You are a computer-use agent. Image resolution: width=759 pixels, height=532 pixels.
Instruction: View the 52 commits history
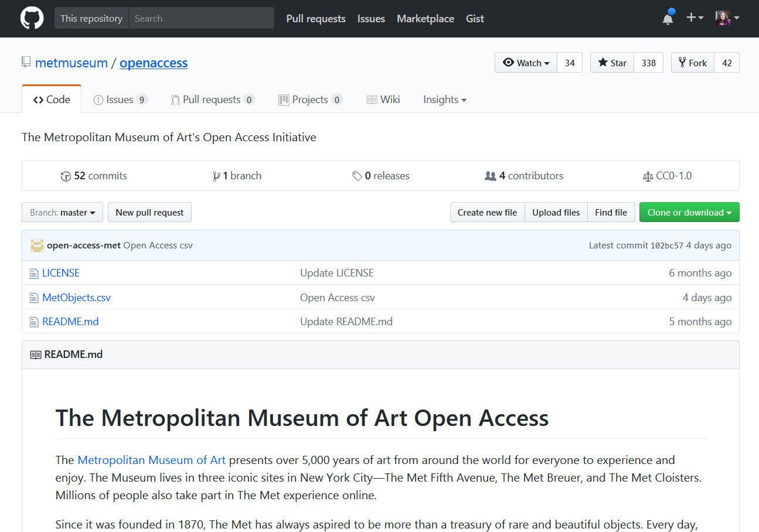(94, 176)
